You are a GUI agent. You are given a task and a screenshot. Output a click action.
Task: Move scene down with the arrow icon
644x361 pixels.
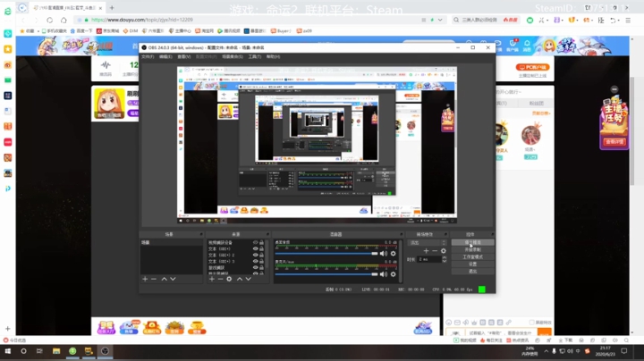pyautogui.click(x=173, y=279)
